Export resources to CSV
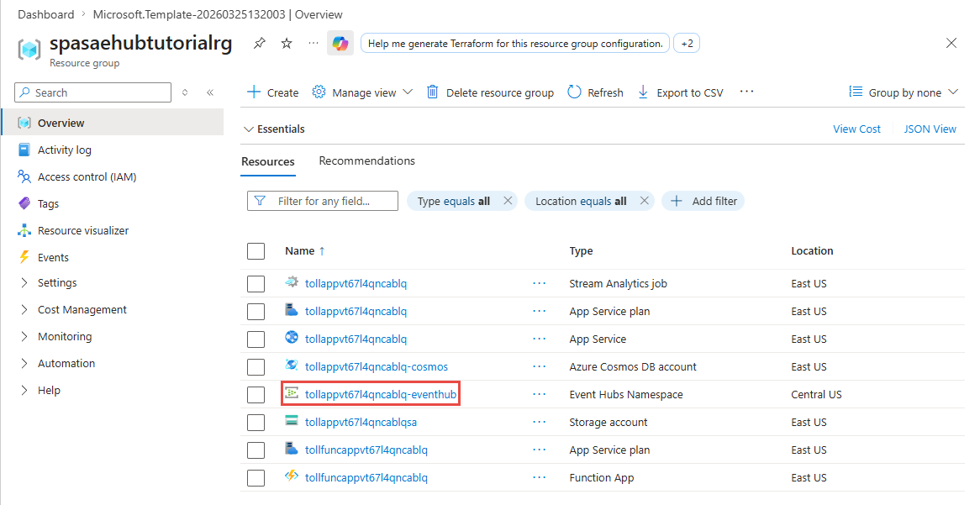The height and width of the screenshot is (505, 980). click(680, 92)
